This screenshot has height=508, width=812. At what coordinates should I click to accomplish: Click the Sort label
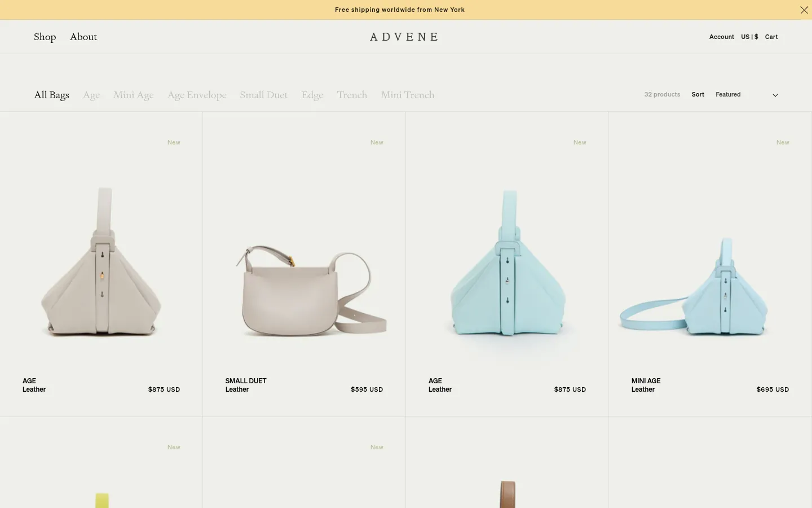pos(698,95)
